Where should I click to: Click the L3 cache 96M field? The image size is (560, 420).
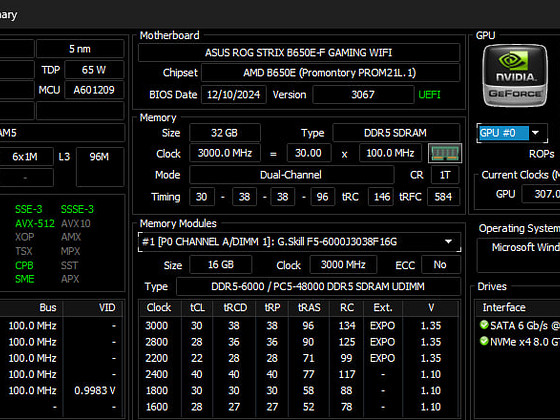click(x=100, y=167)
